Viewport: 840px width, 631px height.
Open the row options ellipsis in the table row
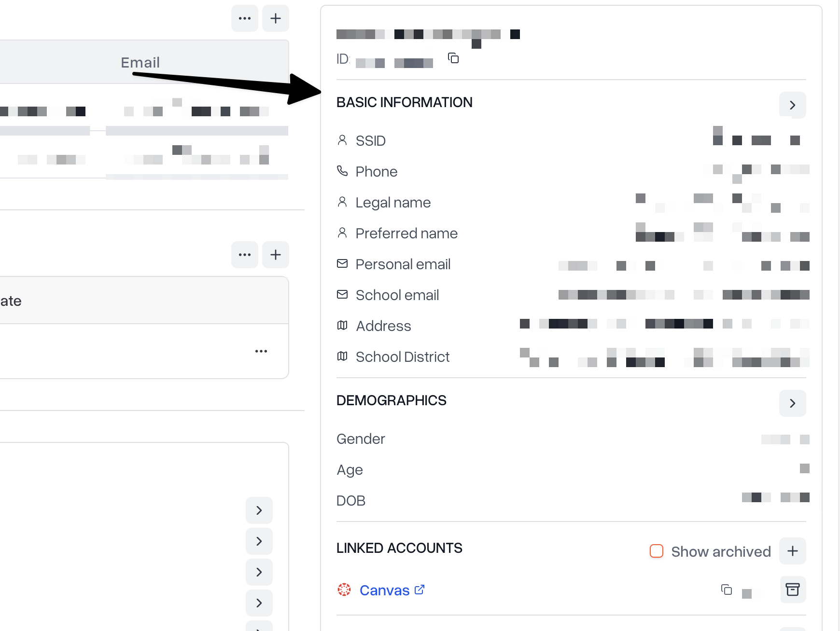[261, 351]
